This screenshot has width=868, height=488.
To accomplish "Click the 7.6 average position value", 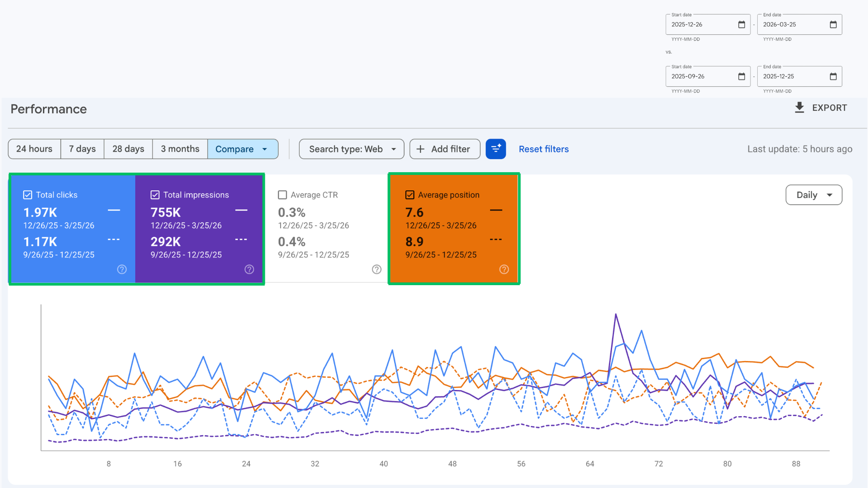I will click(414, 212).
